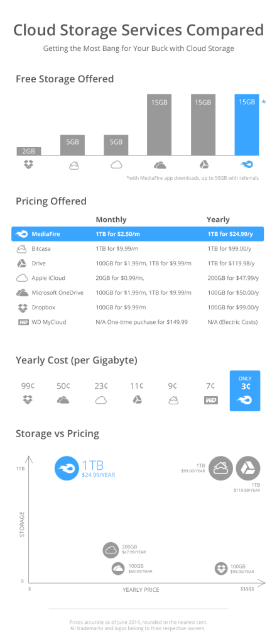The image size is (277, 644).
Task: Click the Yearly column header
Action: (x=218, y=219)
